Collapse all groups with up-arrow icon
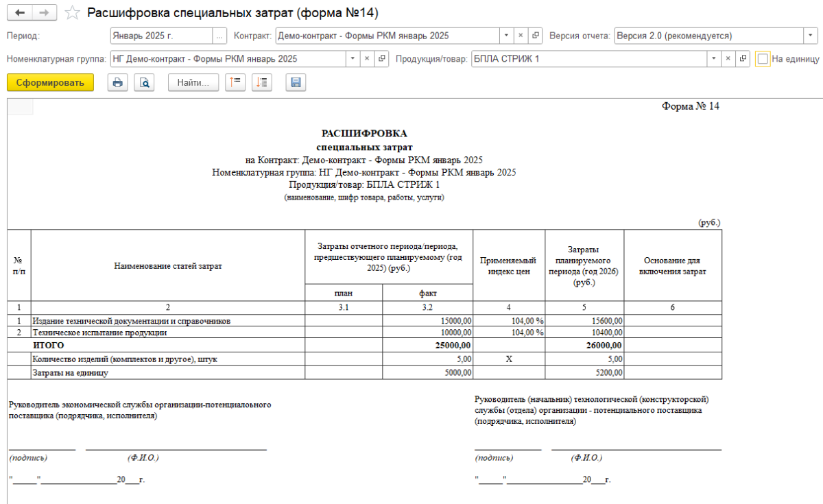Image resolution: width=823 pixels, height=504 pixels. [x=236, y=83]
